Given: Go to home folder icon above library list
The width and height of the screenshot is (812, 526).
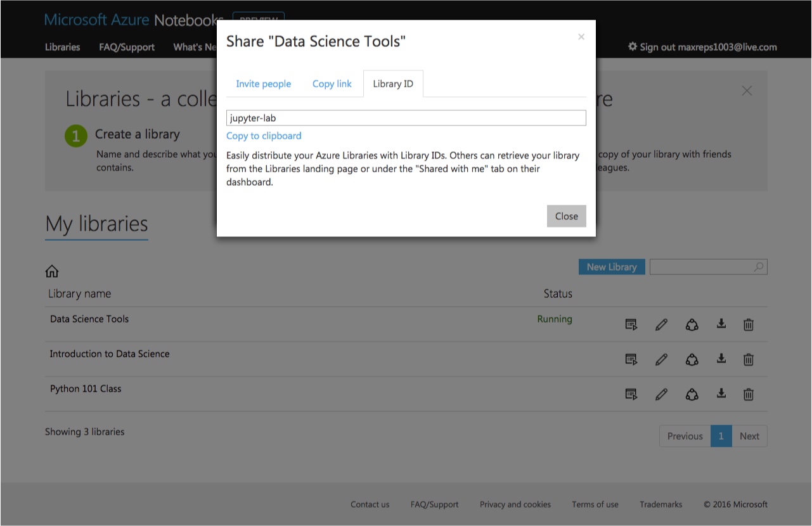Looking at the screenshot, I should click(52, 271).
